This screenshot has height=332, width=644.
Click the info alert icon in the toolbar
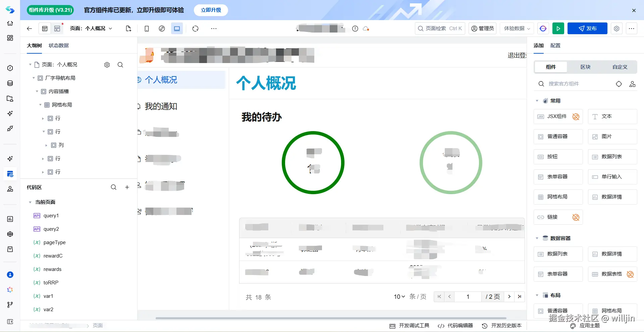coord(355,29)
